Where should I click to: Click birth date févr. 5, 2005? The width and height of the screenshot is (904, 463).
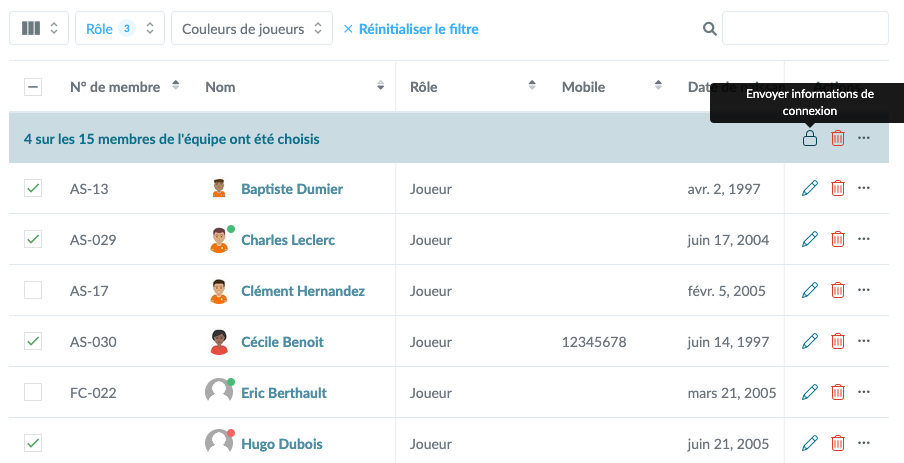click(x=726, y=291)
